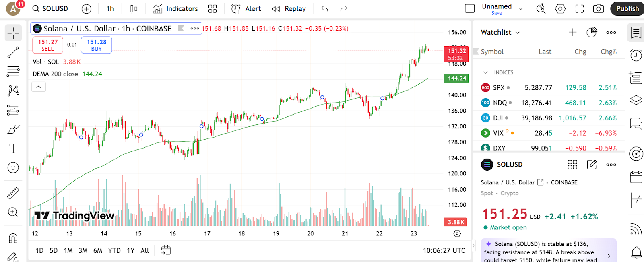Enter fullscreen mode
This screenshot has width=644, height=262.
point(579,9)
